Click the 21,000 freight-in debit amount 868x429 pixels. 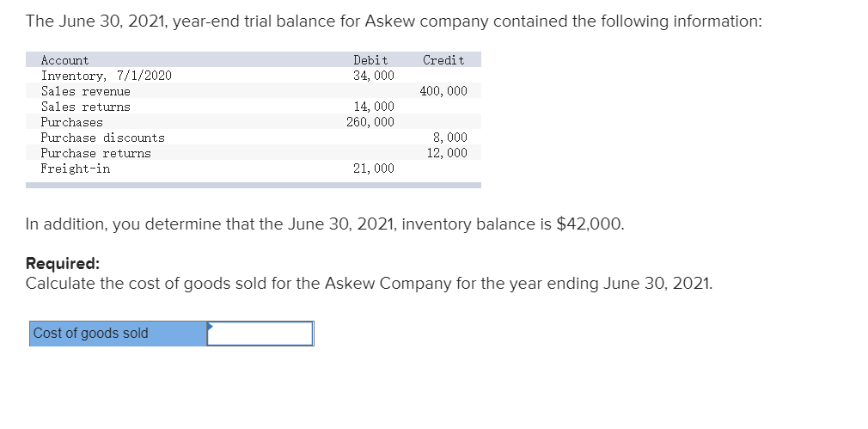374,169
